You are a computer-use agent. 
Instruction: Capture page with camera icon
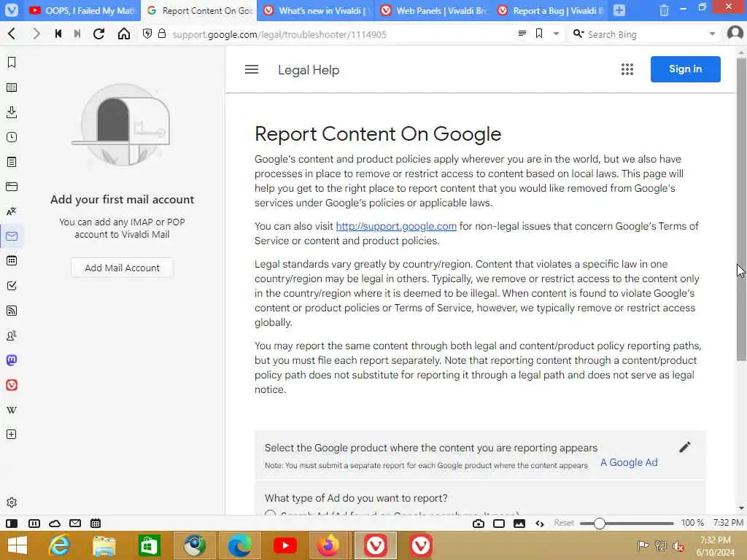(479, 524)
